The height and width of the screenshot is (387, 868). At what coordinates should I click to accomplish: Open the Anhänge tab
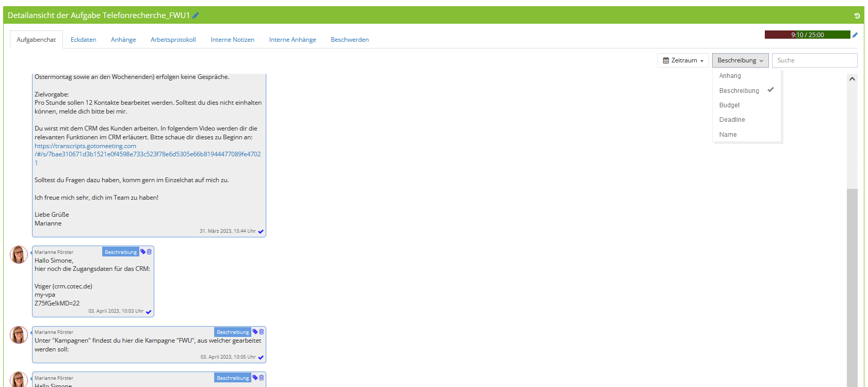pos(123,40)
